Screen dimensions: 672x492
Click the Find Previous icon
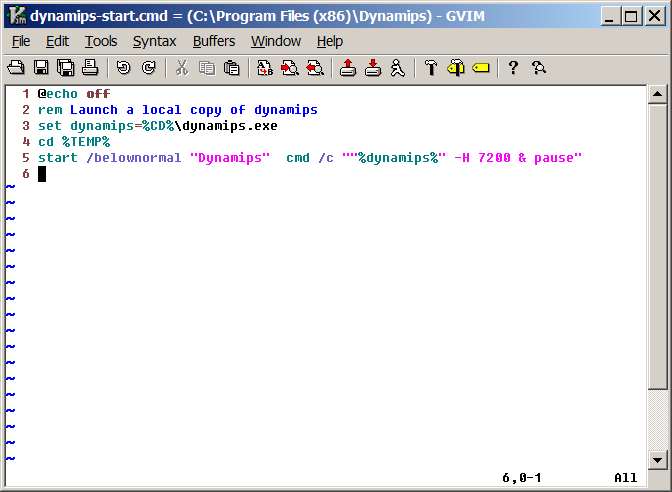[315, 68]
